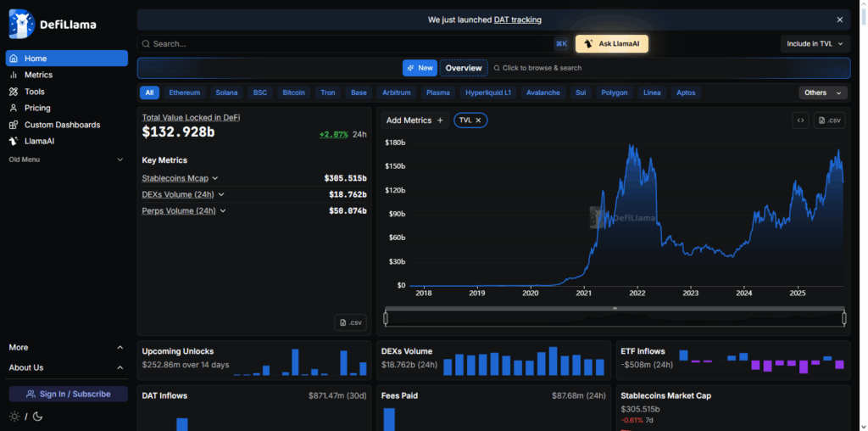Collapse the About Us section
The width and height of the screenshot is (868, 431).
120,367
